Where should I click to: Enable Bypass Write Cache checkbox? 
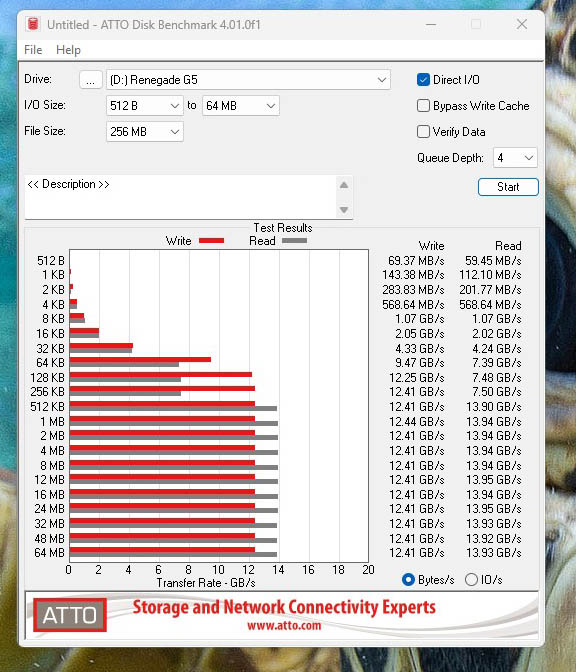[423, 105]
